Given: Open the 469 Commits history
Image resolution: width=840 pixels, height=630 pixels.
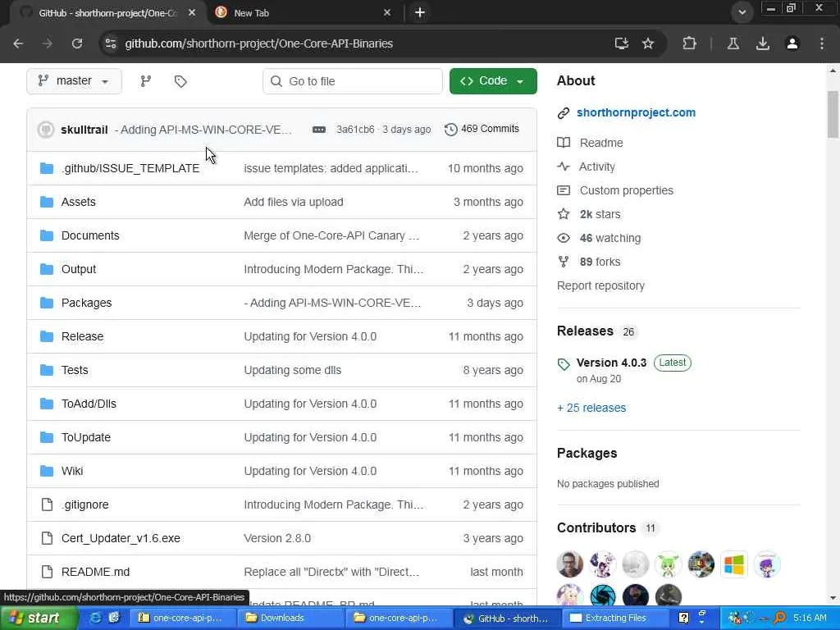Looking at the screenshot, I should pos(482,129).
